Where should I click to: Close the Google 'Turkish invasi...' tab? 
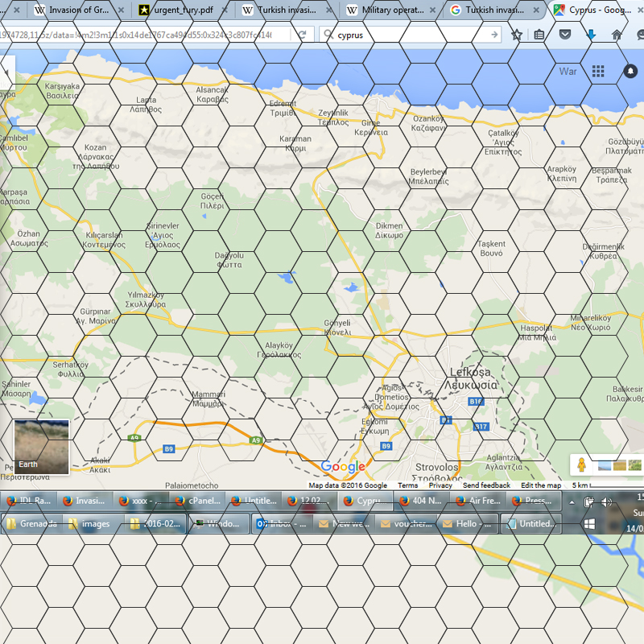[536, 10]
